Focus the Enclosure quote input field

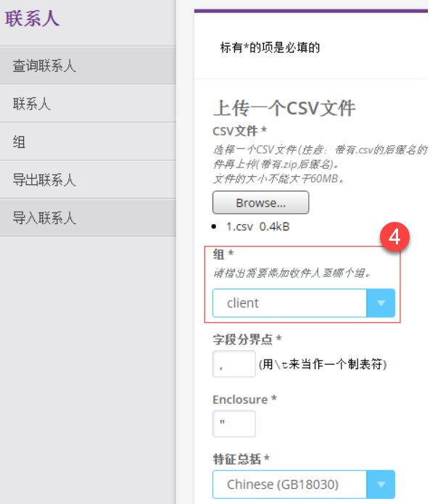tap(234, 424)
